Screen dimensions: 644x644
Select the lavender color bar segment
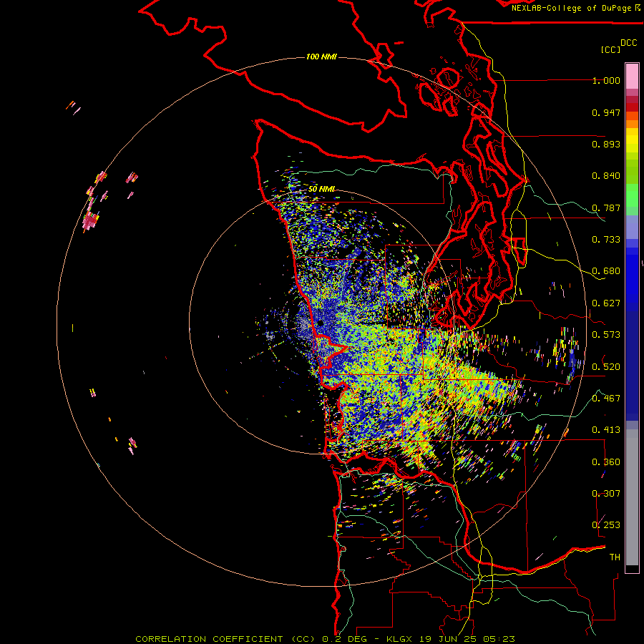(632, 228)
